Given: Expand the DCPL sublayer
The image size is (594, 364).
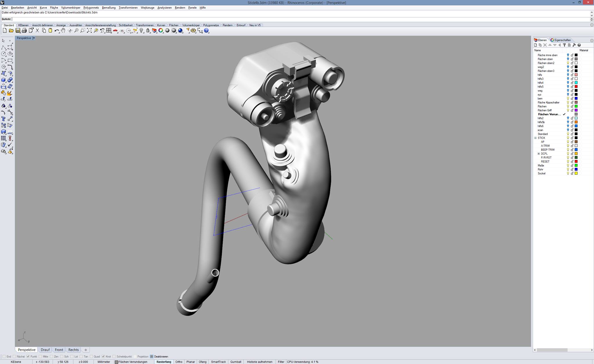Looking at the screenshot, I should pyautogui.click(x=539, y=154).
